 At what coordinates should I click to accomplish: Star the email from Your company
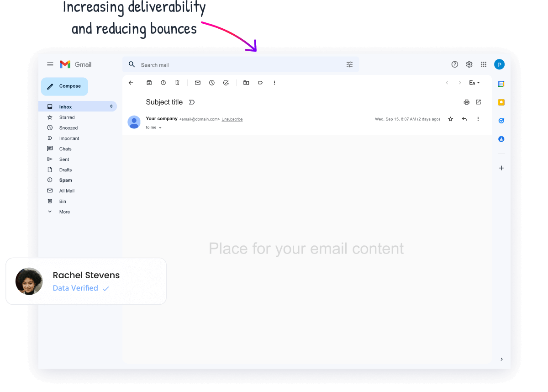point(450,119)
